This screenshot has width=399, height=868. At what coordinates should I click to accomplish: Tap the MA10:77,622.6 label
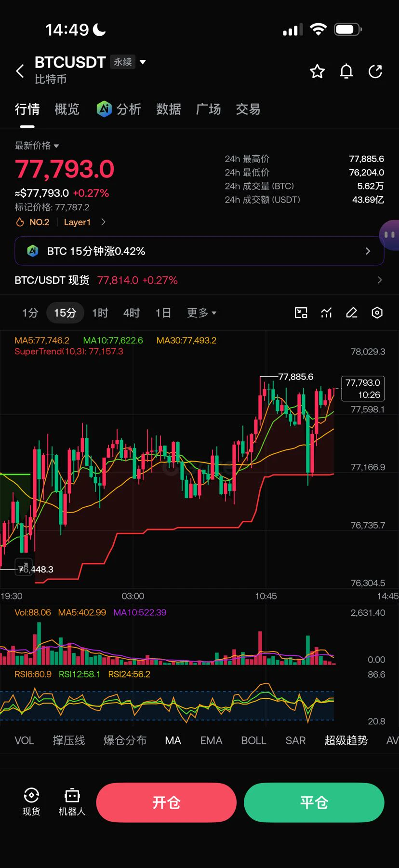(113, 340)
